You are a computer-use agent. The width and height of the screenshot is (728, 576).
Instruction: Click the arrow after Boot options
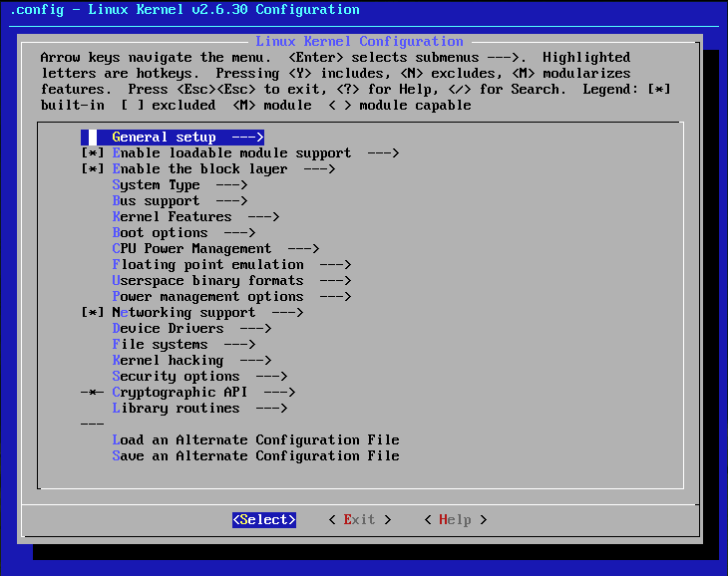(239, 233)
